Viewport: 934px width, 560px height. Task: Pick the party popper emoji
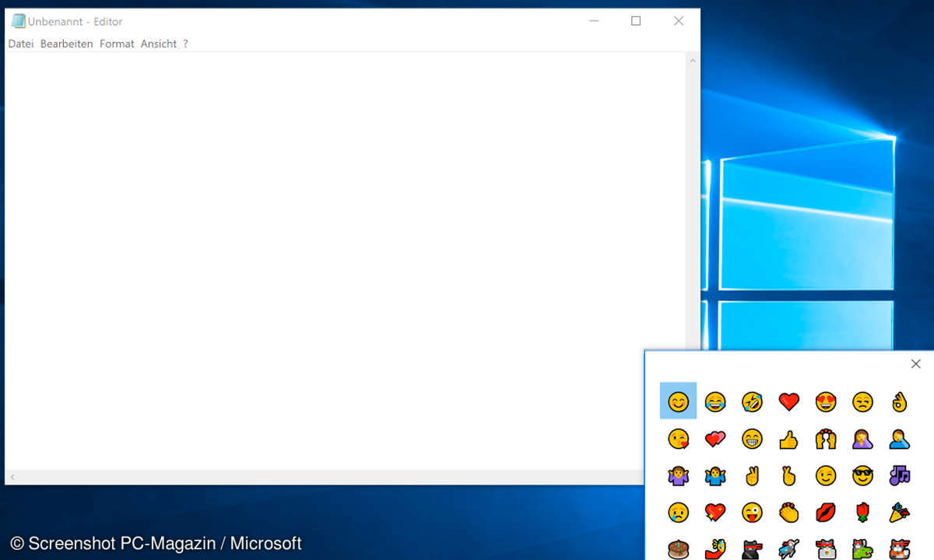pos(900,512)
